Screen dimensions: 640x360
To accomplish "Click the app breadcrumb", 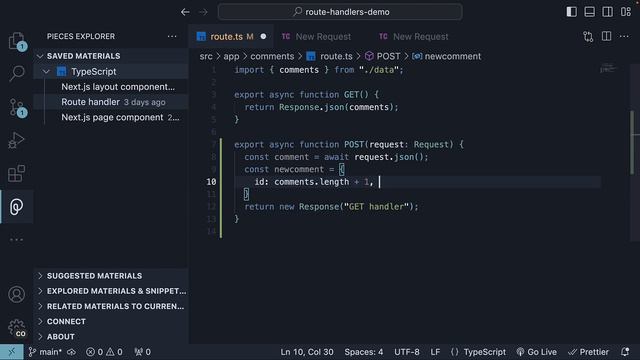I will coord(231,56).
